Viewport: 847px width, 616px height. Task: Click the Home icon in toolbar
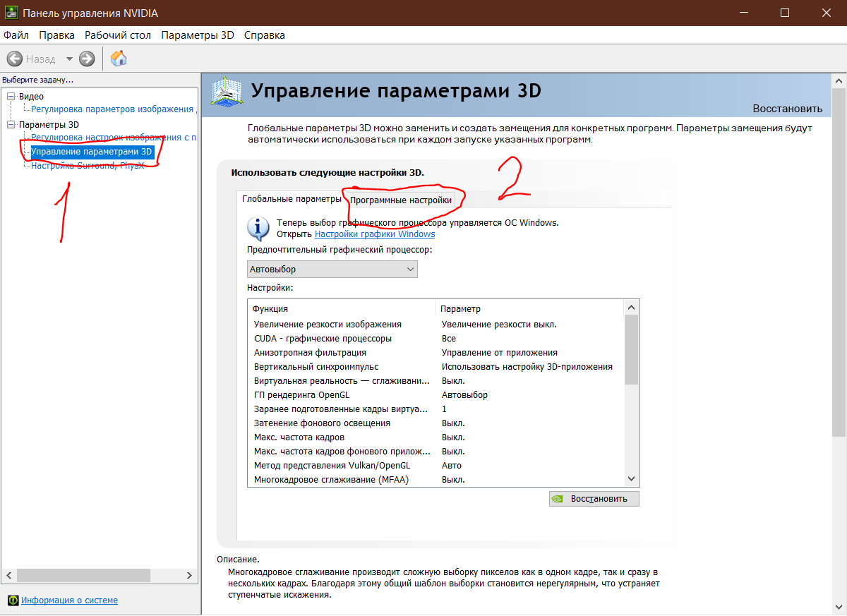pos(119,59)
